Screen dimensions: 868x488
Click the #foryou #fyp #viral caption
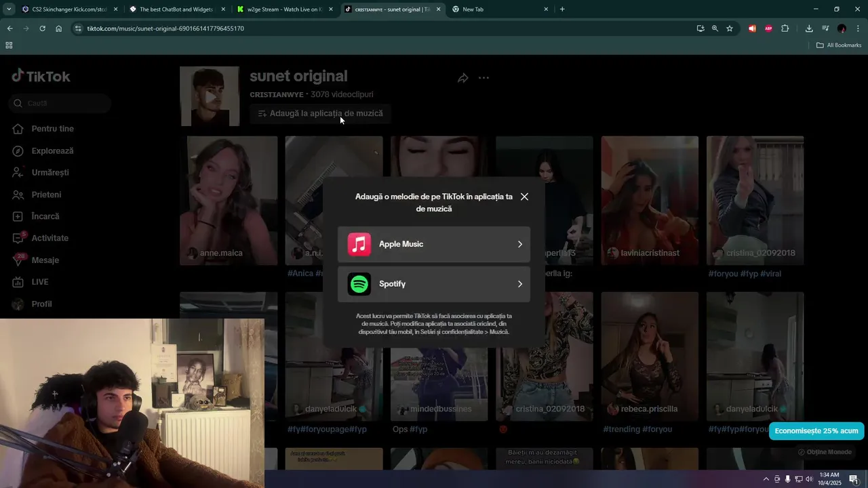coord(746,274)
